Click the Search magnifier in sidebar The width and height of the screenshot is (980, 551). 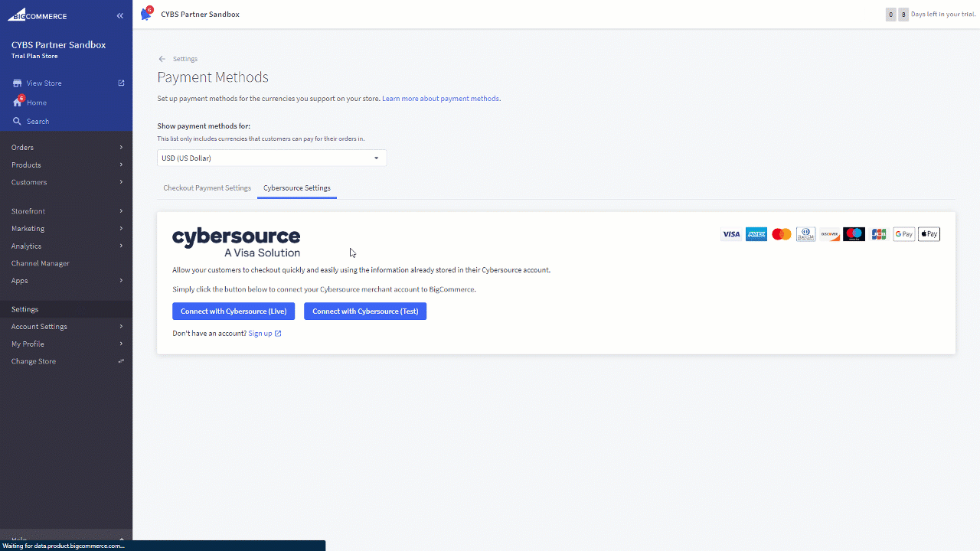17,121
